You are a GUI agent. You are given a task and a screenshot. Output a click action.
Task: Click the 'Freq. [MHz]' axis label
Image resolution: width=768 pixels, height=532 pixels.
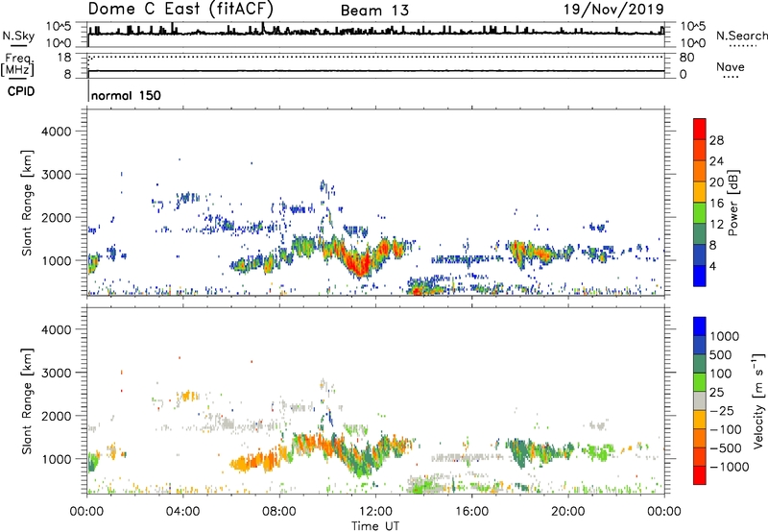(17, 65)
